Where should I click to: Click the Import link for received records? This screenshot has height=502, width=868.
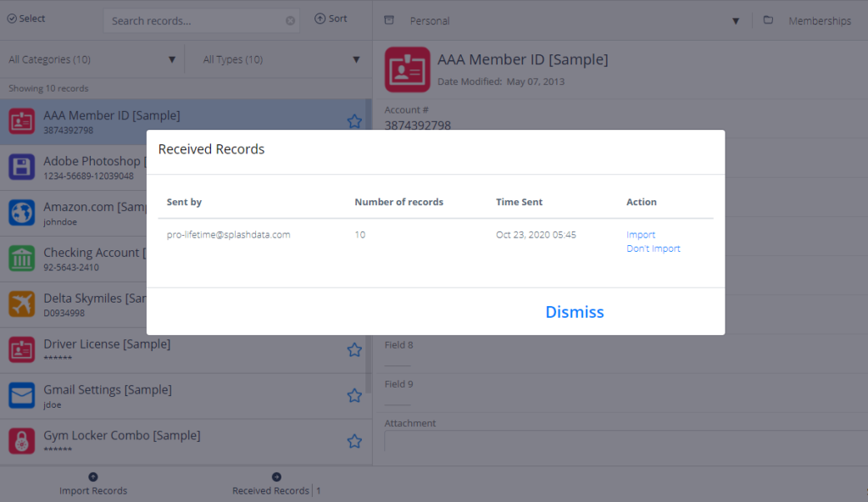(641, 235)
